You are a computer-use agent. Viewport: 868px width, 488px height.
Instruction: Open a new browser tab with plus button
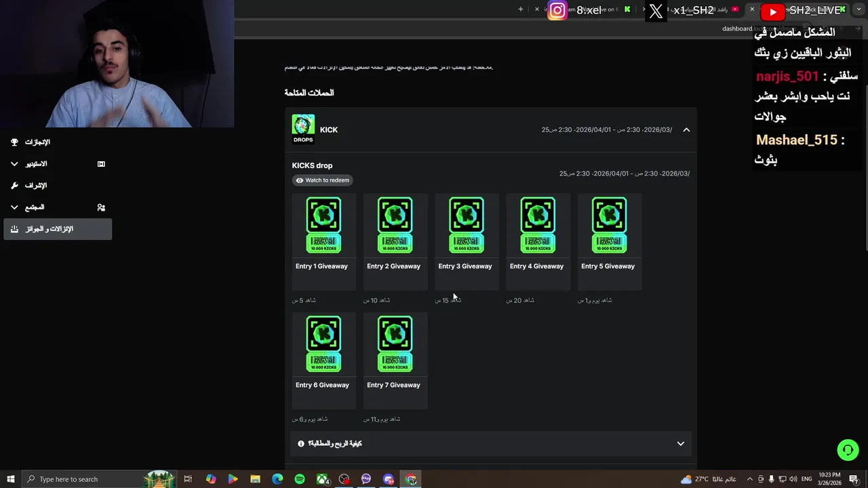click(x=521, y=9)
